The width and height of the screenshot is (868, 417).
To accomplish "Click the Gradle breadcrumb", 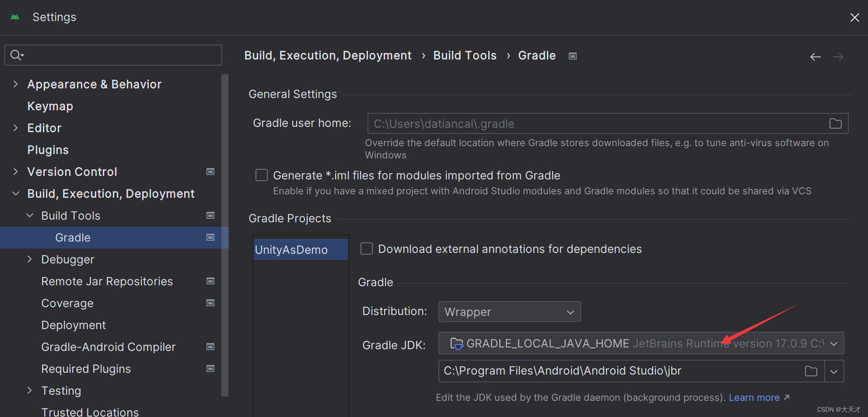I will (x=537, y=56).
